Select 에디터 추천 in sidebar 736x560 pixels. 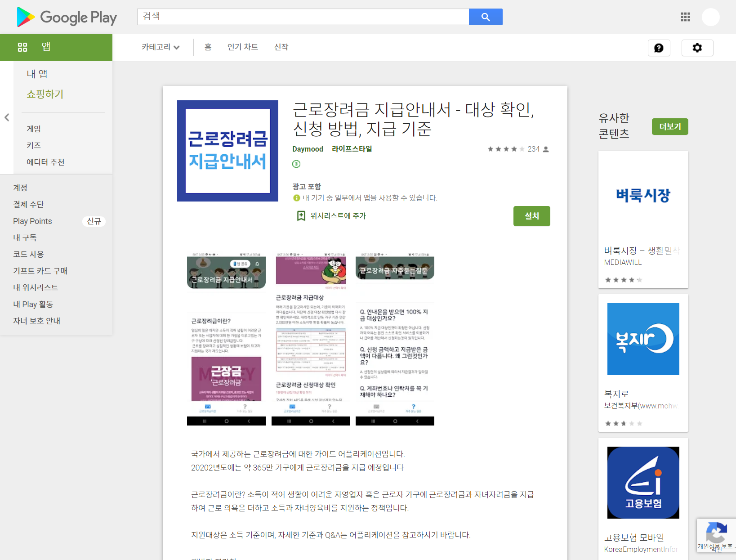coord(45,162)
